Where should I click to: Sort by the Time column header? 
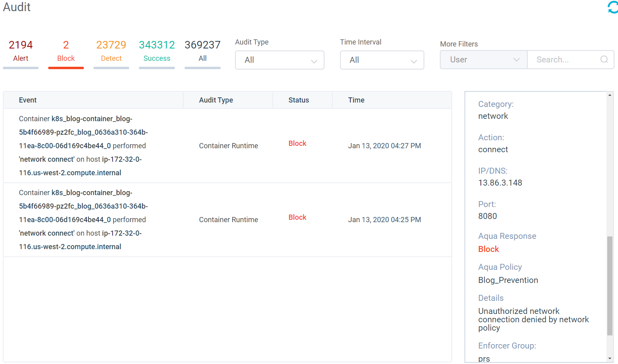(356, 100)
